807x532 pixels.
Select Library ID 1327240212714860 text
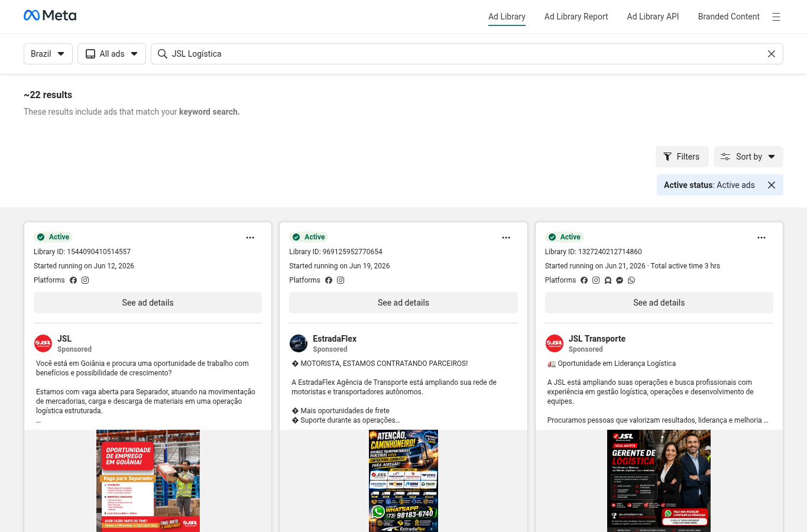coord(594,252)
